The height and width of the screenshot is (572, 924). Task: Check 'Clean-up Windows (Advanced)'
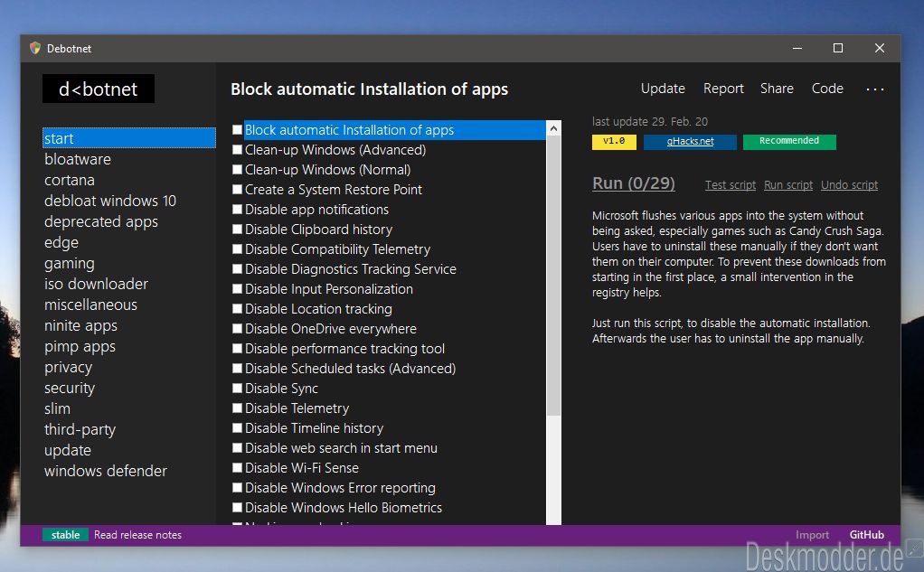[x=237, y=150]
